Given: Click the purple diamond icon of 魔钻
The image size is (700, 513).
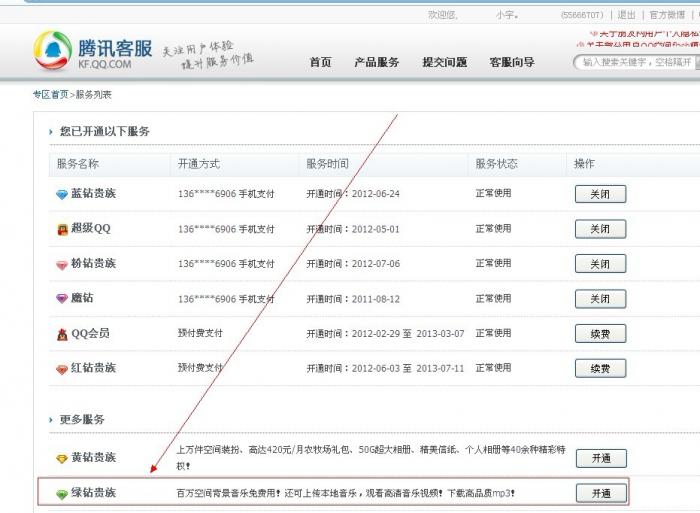Looking at the screenshot, I should [x=62, y=298].
